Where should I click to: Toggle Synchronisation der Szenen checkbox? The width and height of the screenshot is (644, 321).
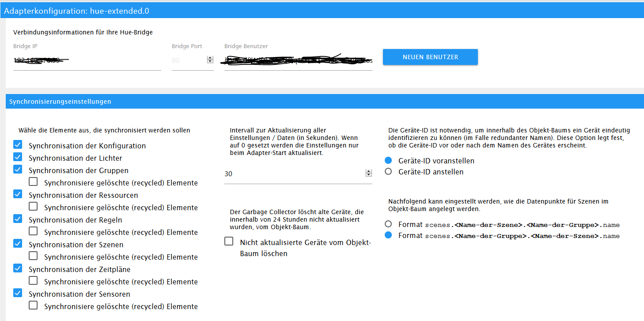18,244
